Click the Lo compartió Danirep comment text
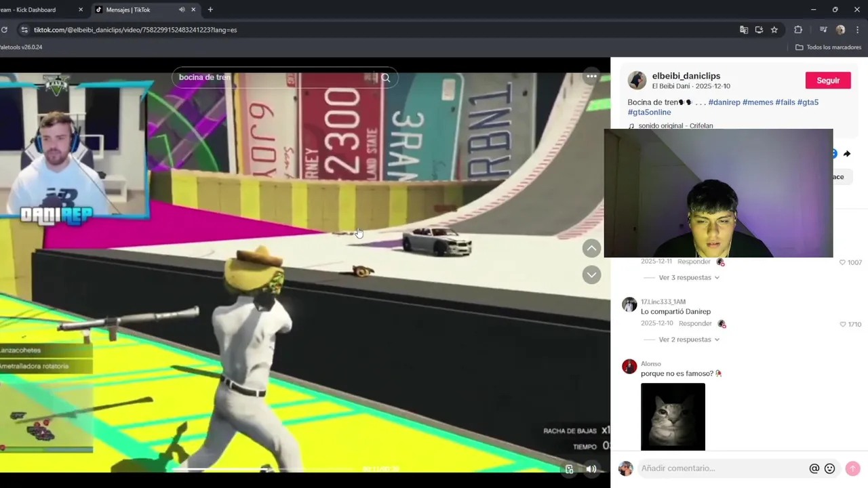Viewport: 868px width, 488px height. [x=675, y=312]
